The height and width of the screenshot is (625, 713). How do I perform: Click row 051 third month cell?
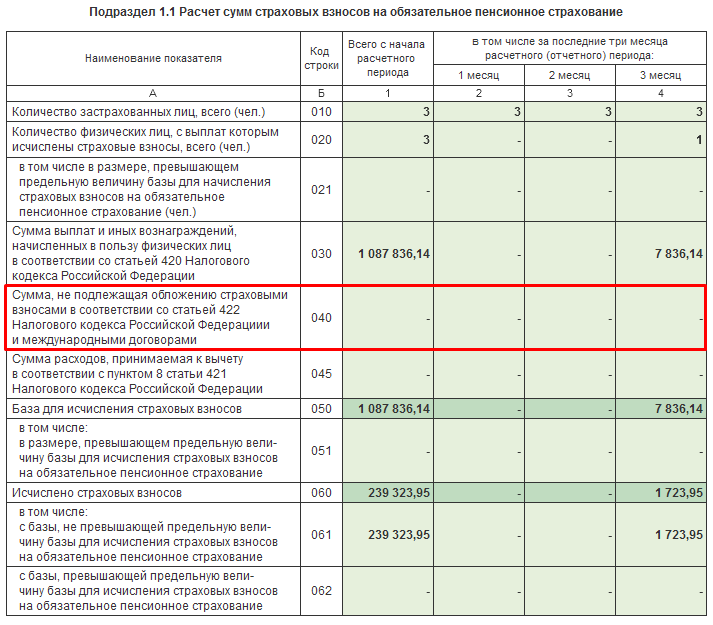[x=661, y=451]
